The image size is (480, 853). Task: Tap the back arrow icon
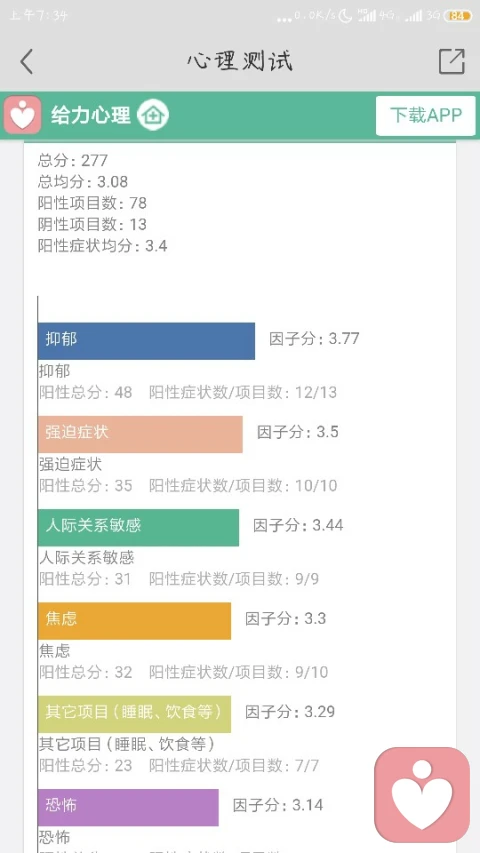[26, 61]
